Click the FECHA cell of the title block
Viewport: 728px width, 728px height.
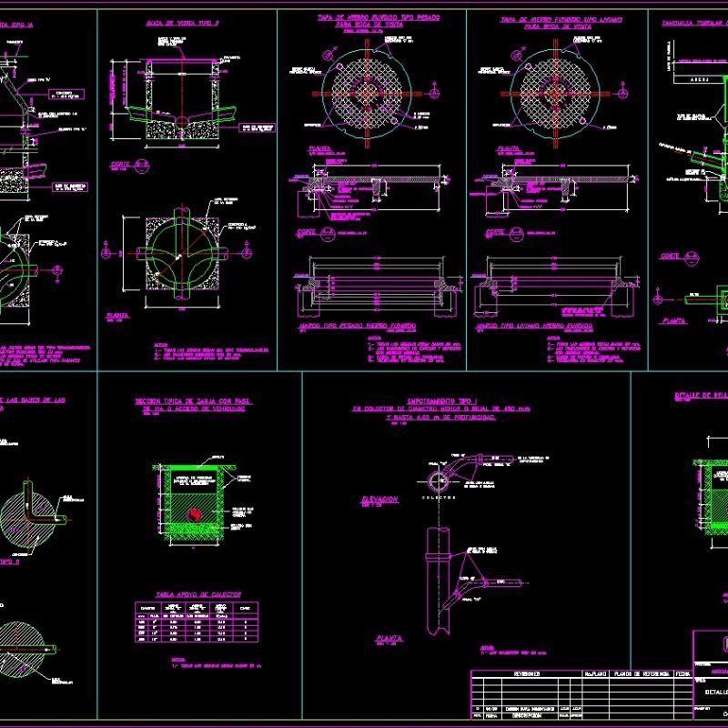684,673
